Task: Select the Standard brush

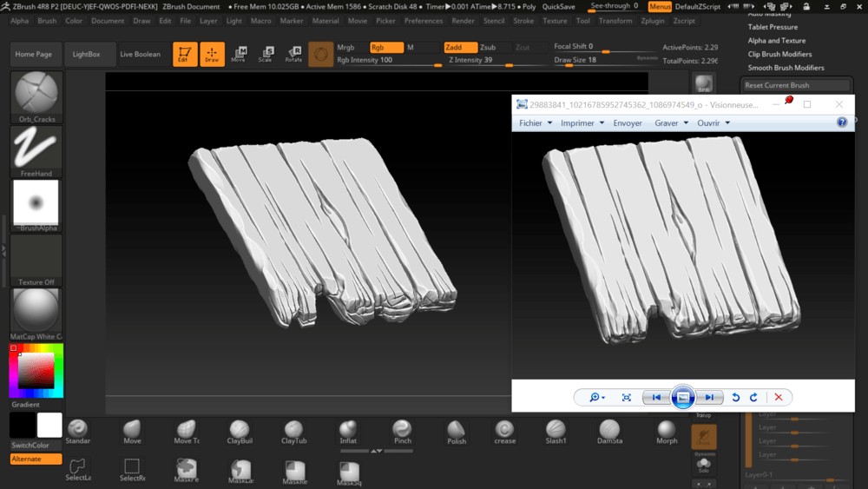Action: click(x=77, y=432)
